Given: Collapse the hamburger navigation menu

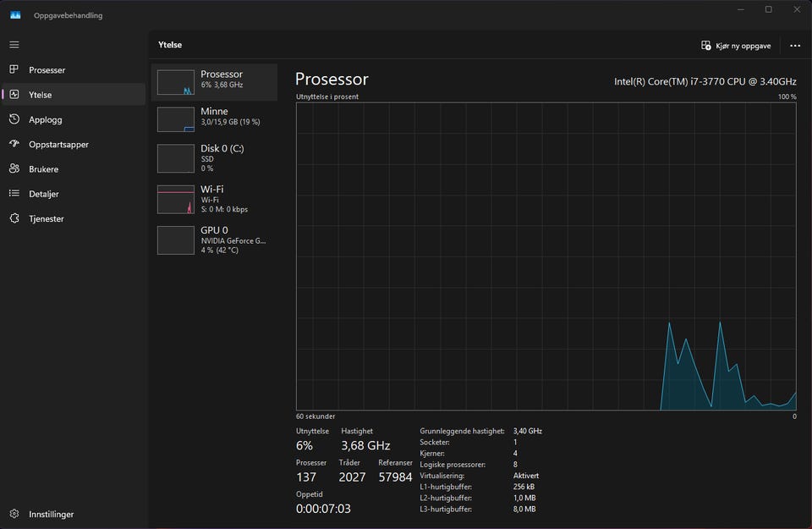Looking at the screenshot, I should coord(14,45).
